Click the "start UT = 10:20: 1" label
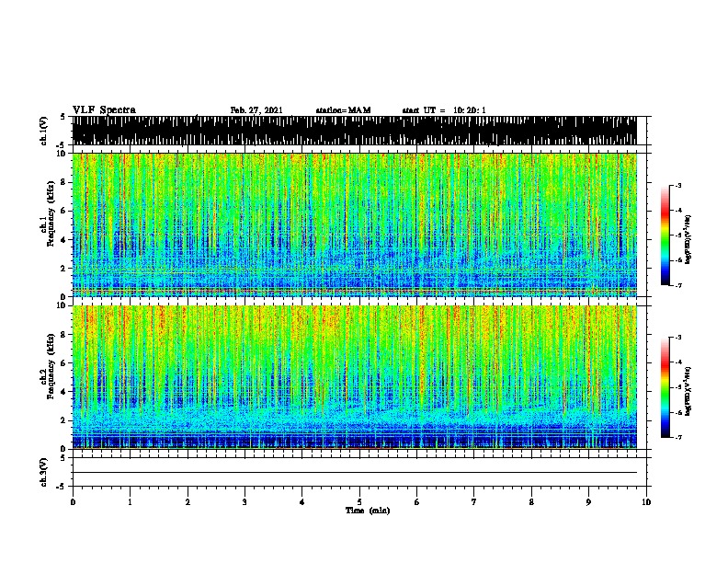Image resolution: width=728 pixels, height=563 pixels. [x=444, y=110]
